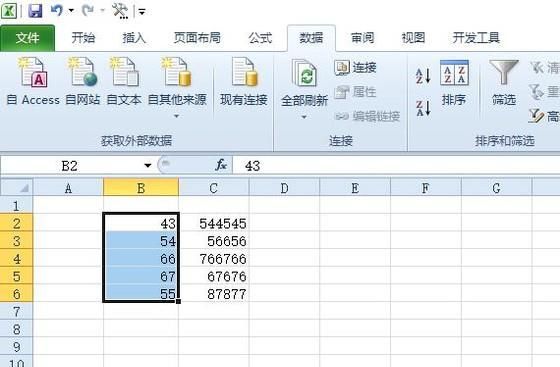Click cell containing 66

pyautogui.click(x=141, y=258)
